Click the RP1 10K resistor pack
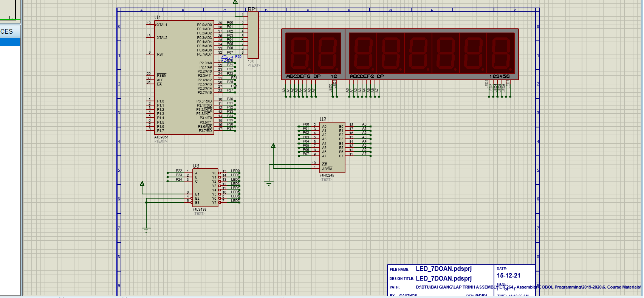 253,35
